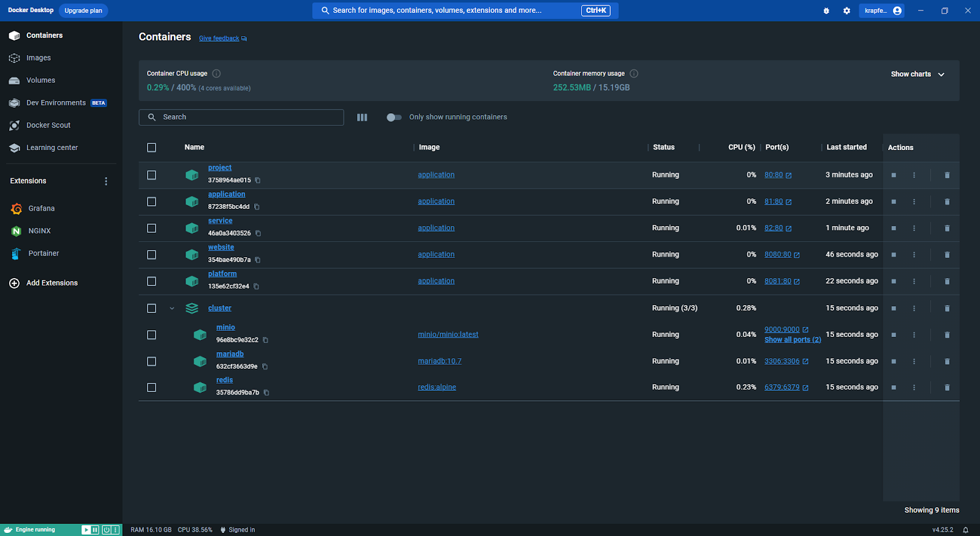
Task: Check the minio container checkbox
Action: tap(152, 335)
